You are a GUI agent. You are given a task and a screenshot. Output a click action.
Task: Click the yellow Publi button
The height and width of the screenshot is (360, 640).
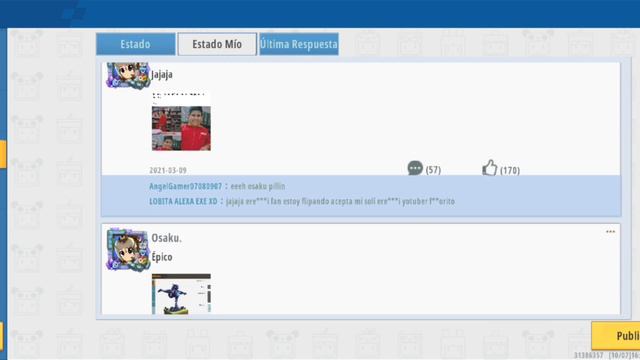pos(616,336)
